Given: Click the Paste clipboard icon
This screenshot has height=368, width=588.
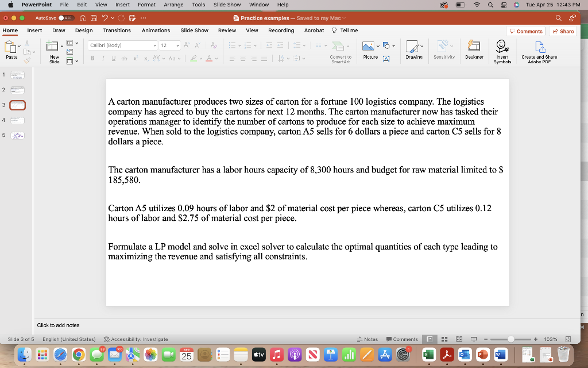Looking at the screenshot, I should click(x=10, y=47).
